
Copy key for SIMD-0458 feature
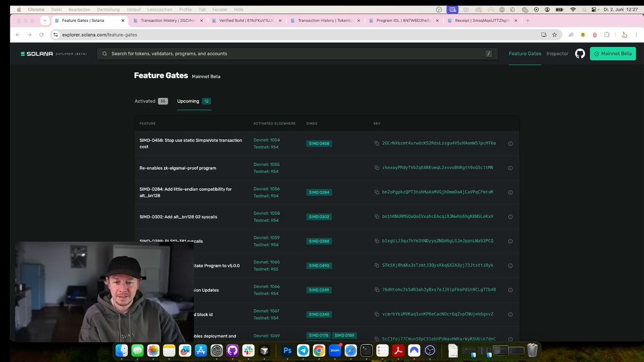coord(377,143)
